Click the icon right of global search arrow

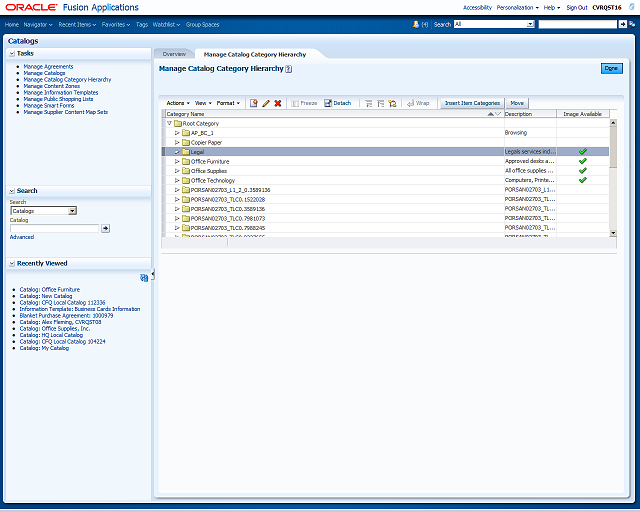[x=632, y=24]
